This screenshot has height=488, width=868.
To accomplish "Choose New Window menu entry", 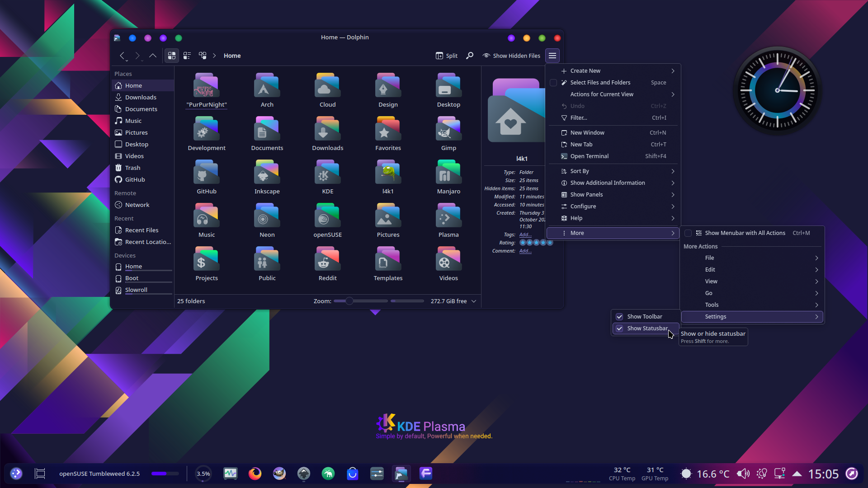I will [x=614, y=133].
